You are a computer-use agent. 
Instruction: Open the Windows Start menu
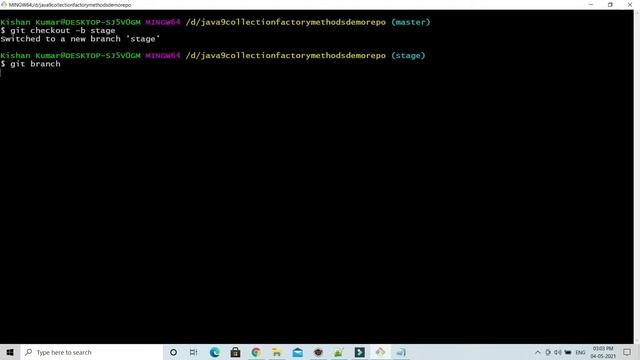click(10, 352)
